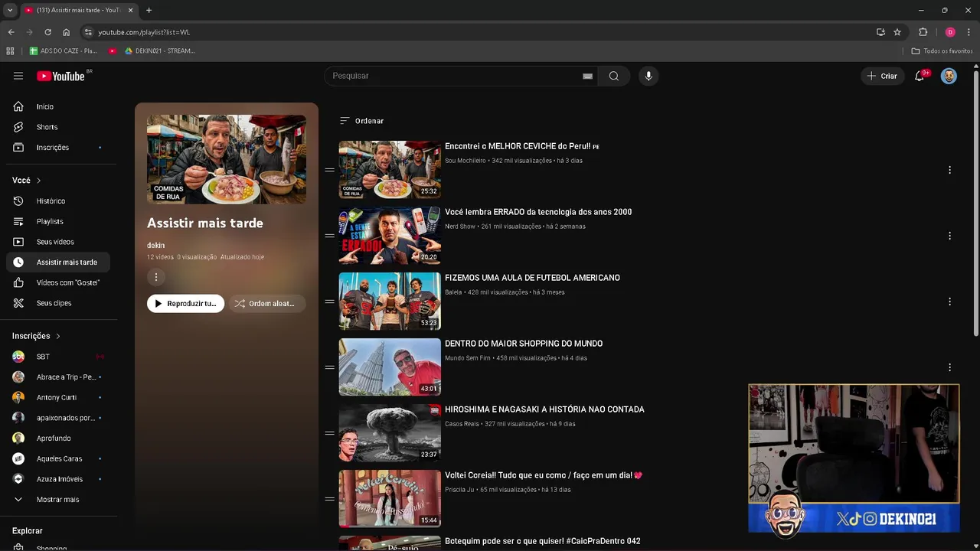Start voice search with microphone icon
Screen dimensions: 980x551
tap(648, 76)
